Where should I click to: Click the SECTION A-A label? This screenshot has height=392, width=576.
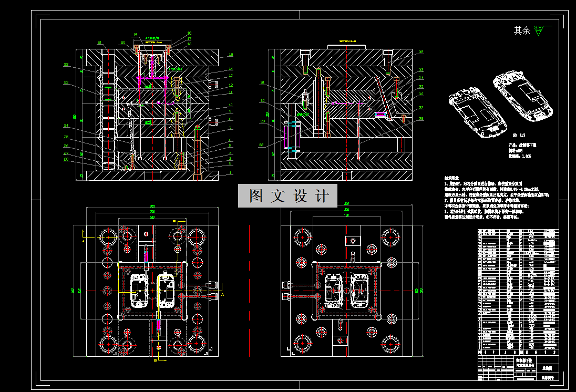pyautogui.click(x=152, y=42)
